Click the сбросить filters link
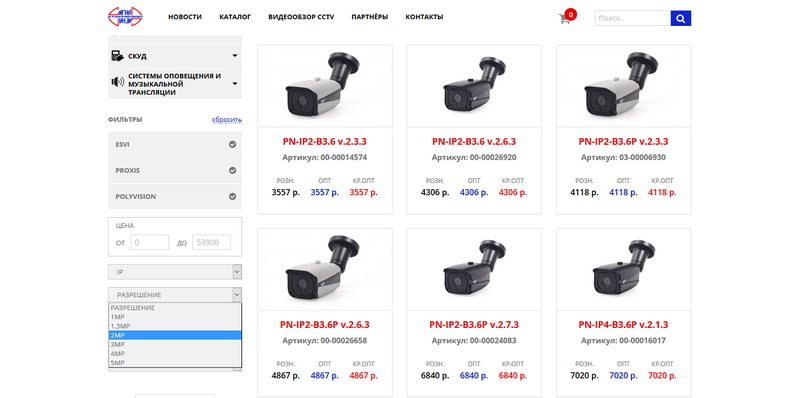 227,120
